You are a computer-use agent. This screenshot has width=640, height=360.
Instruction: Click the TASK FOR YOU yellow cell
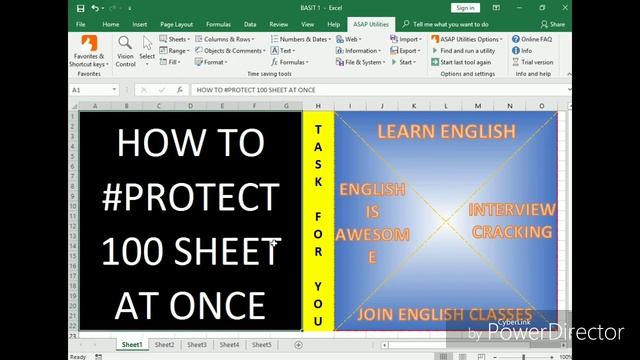[318, 221]
